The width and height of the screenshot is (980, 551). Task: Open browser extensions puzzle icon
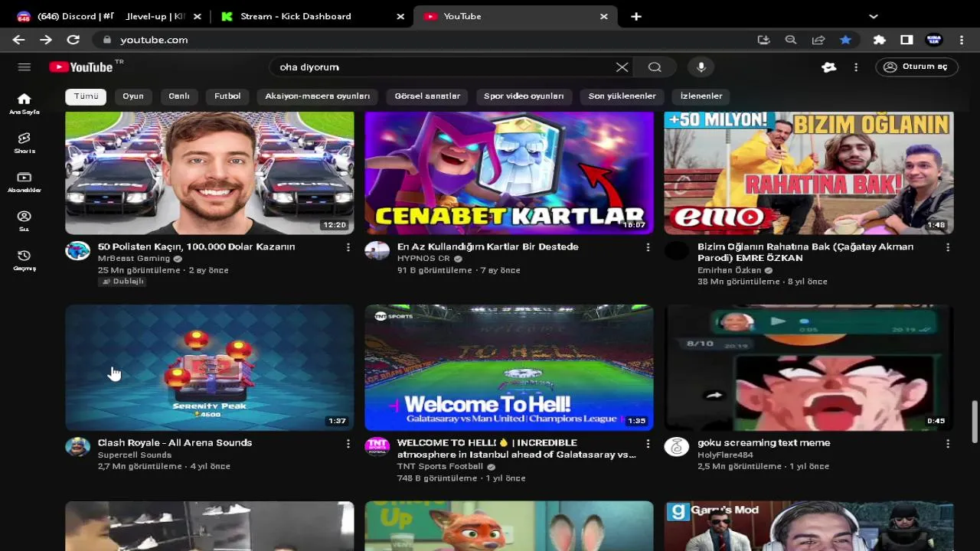point(879,40)
